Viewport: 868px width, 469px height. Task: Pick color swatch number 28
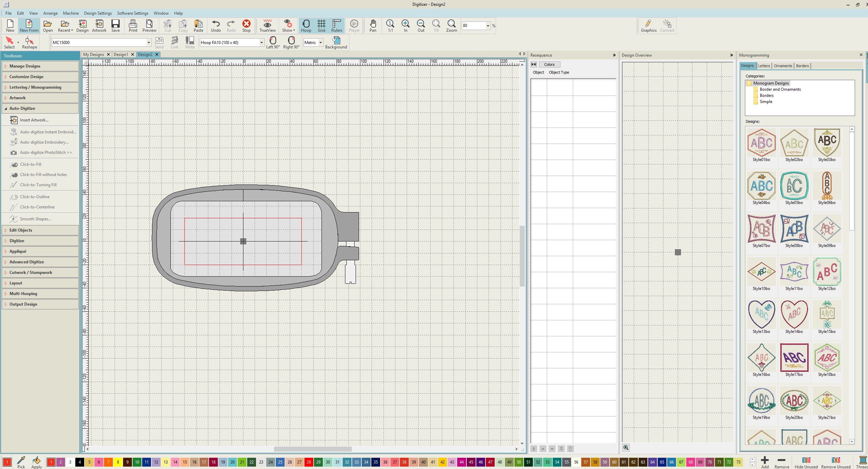[309, 462]
